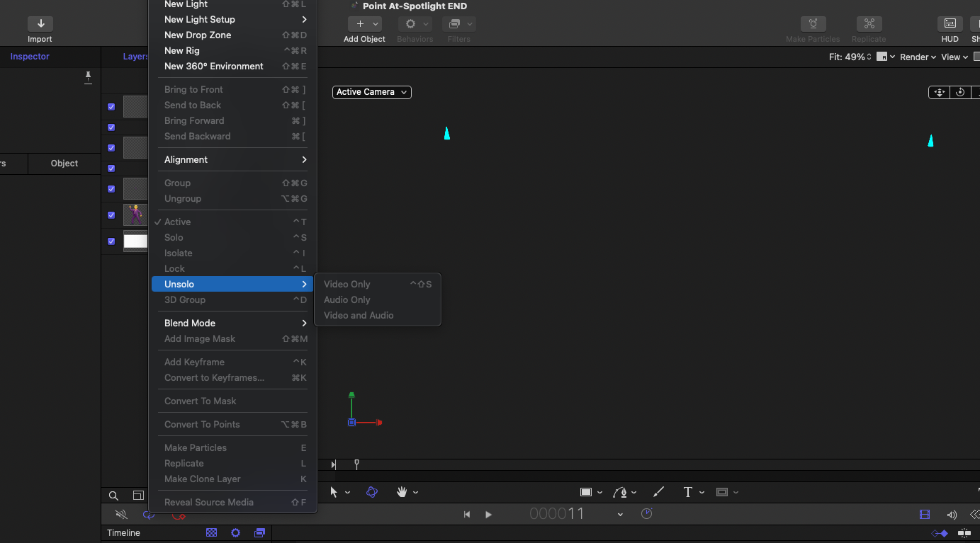Click Video Only in the Unsolo submenu
Viewport: 980px width, 543px height.
[378, 285]
